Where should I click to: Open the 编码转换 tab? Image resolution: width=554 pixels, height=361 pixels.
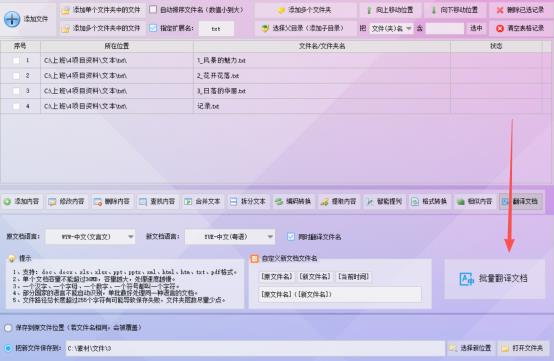click(293, 202)
